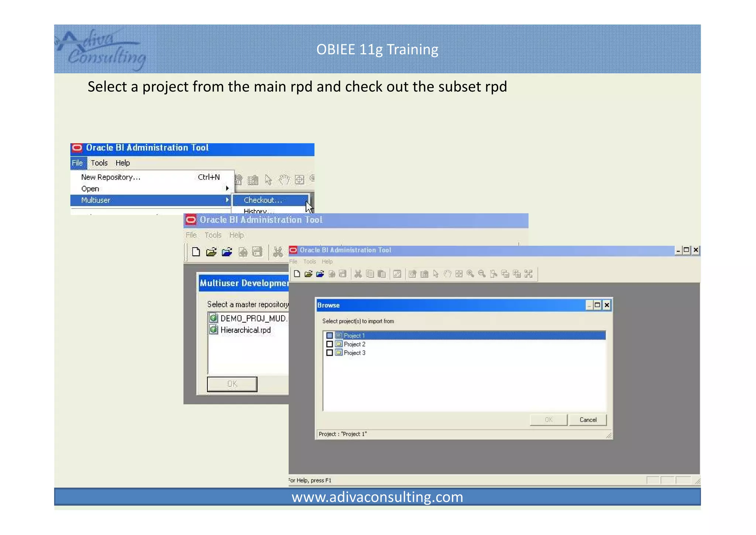Click the Zoom In magnifier in front window toolbar
The height and width of the screenshot is (535, 756).
470,274
